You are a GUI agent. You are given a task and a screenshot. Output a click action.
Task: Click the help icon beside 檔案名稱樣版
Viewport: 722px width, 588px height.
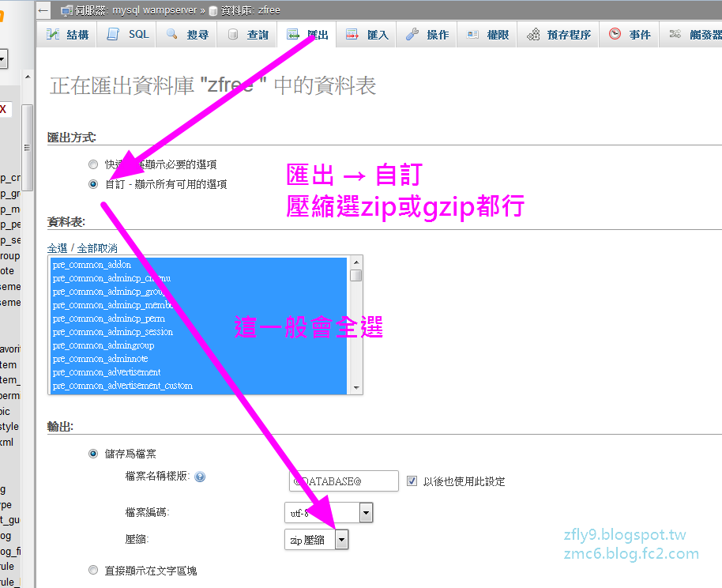200,477
